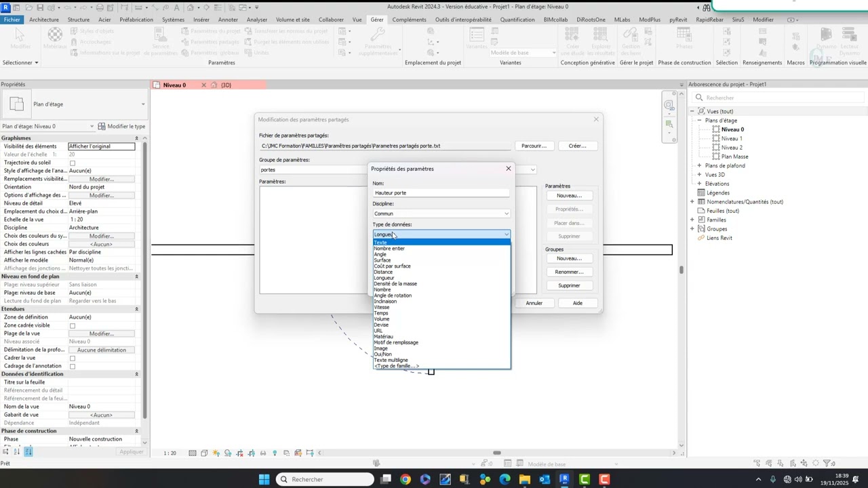This screenshot has height=488, width=868.
Task: Click the Plan d'étage type thumbnail in Properties
Action: point(16,104)
